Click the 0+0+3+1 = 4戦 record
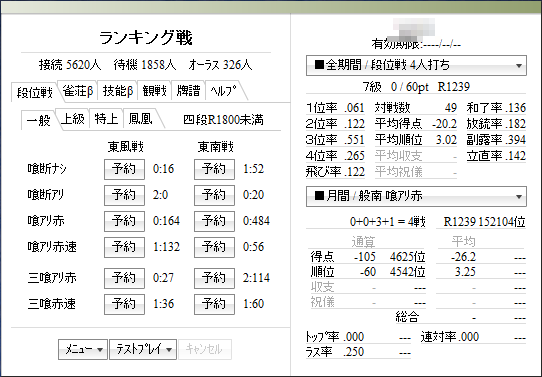The image size is (542, 377). click(387, 222)
